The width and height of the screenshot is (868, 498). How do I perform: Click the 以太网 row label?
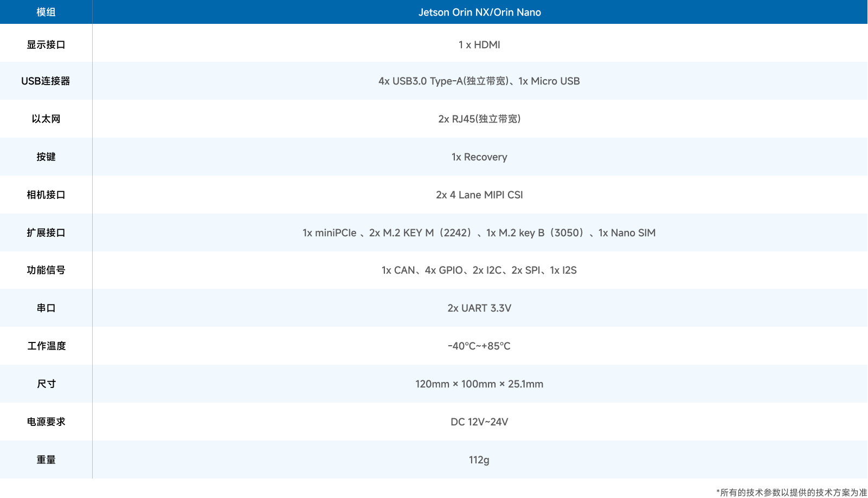tap(46, 119)
